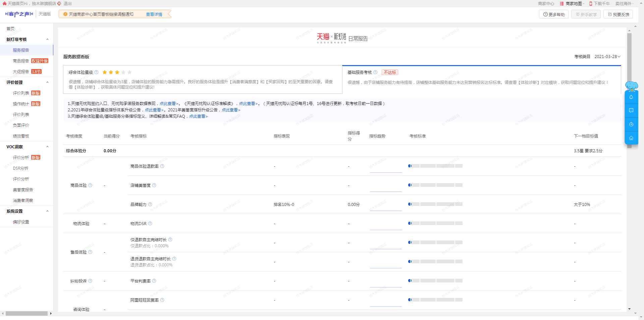Click 查看详情 link in announcement

tap(154, 14)
